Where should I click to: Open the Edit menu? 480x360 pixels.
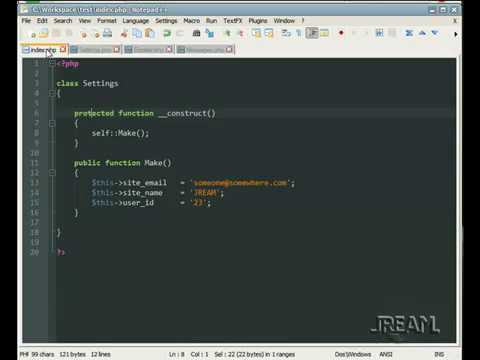pyautogui.click(x=42, y=21)
